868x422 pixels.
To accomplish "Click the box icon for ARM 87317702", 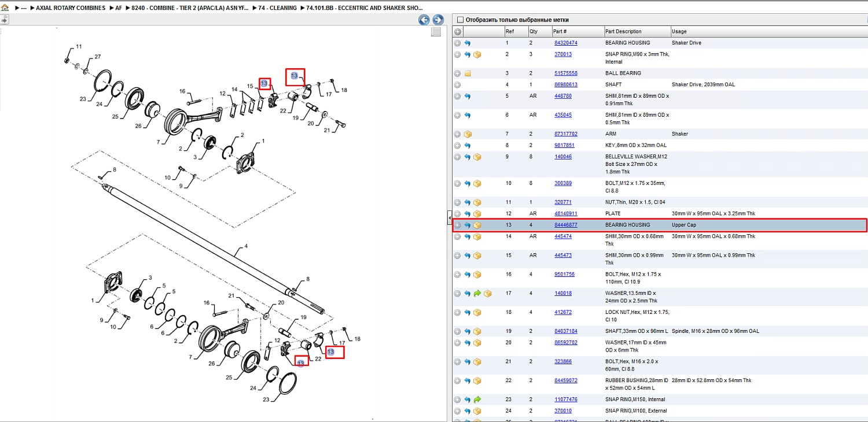I will [x=468, y=134].
